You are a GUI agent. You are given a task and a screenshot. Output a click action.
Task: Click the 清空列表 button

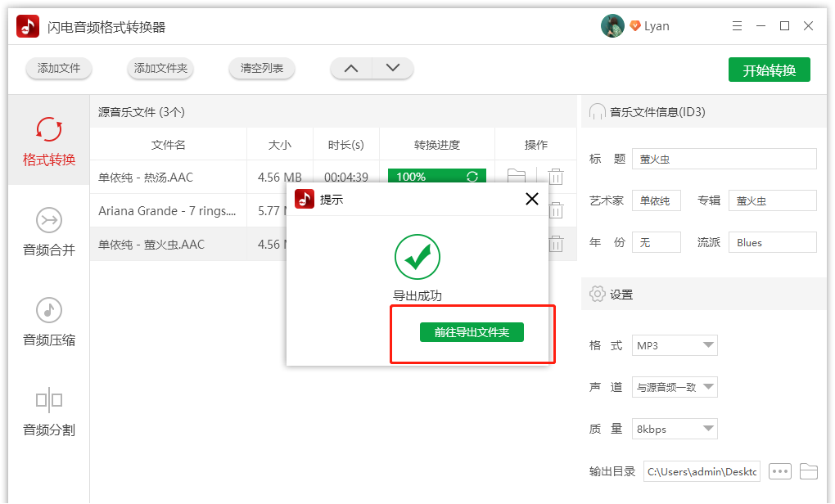pos(261,69)
